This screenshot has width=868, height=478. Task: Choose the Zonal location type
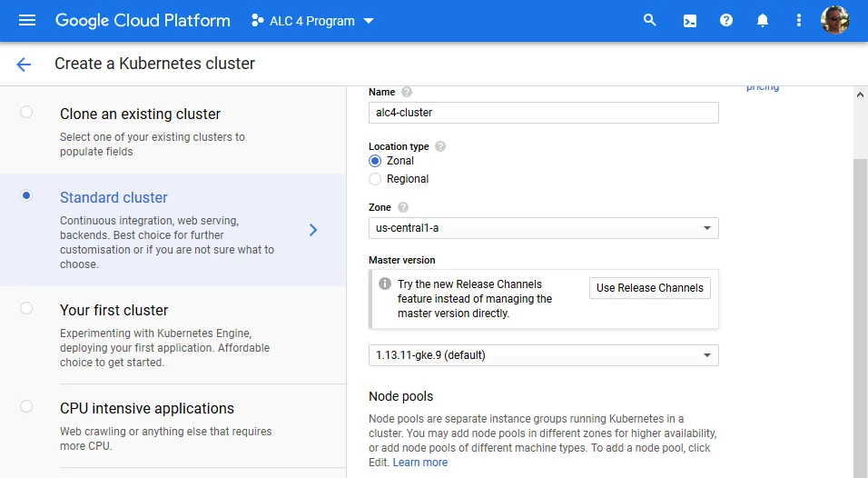coord(375,161)
